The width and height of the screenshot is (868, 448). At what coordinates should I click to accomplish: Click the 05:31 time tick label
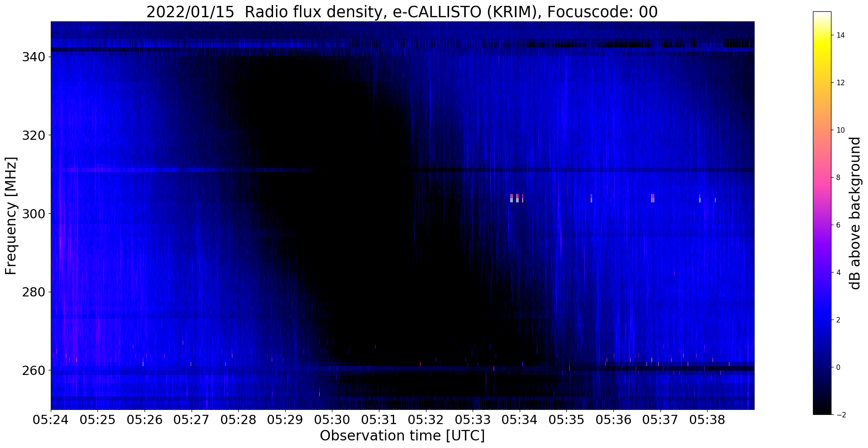[x=379, y=420]
